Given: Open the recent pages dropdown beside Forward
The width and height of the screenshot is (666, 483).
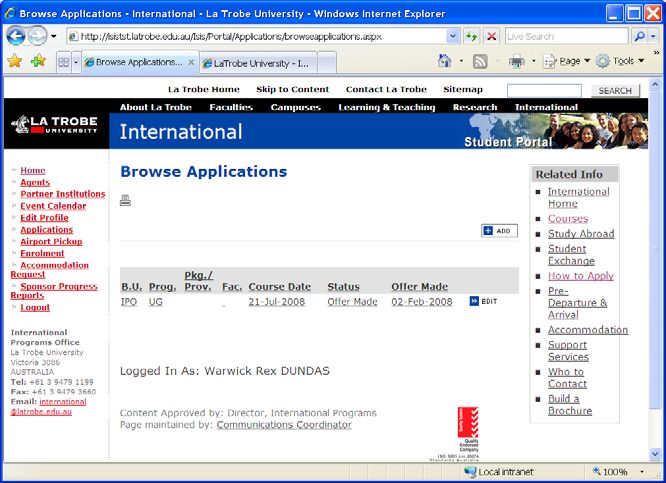Looking at the screenshot, I should click(54, 37).
